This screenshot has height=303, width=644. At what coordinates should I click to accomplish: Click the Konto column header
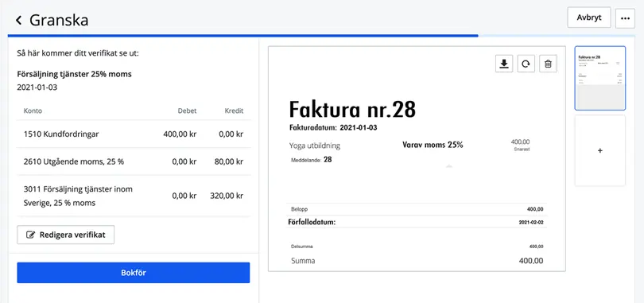point(33,111)
